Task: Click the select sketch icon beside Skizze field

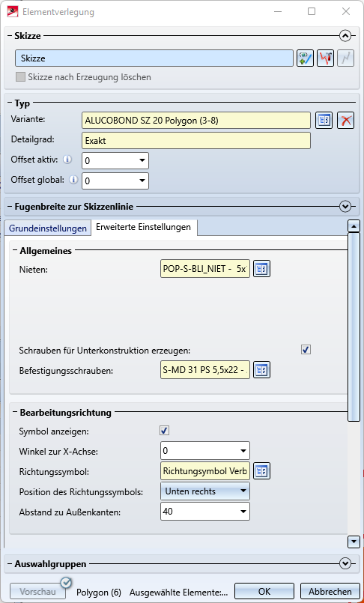Action: [x=305, y=58]
